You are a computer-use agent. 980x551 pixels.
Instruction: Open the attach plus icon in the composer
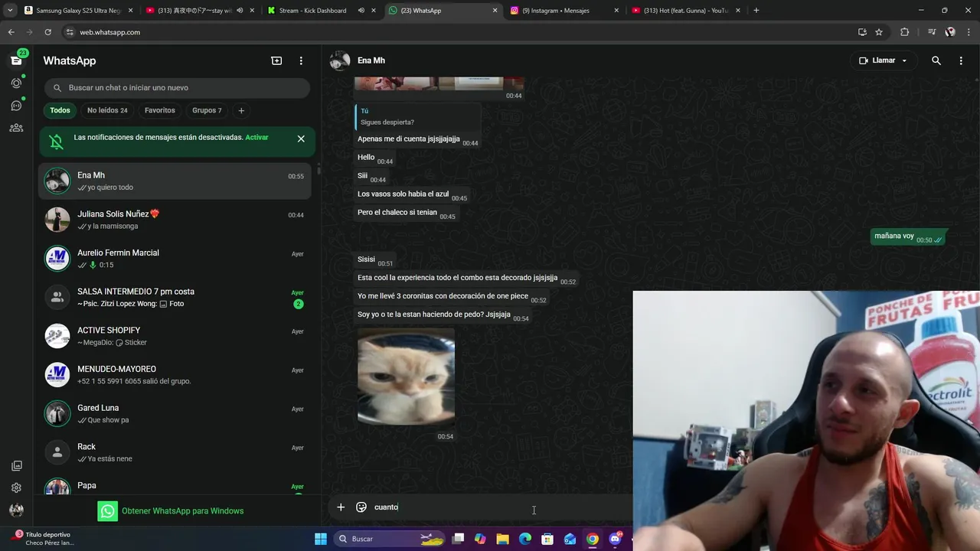pyautogui.click(x=341, y=507)
